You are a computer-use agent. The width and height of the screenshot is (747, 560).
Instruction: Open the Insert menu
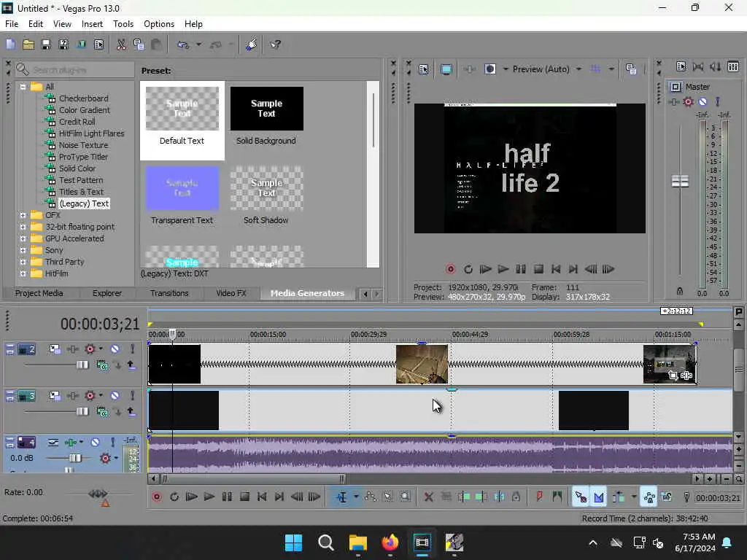(92, 24)
